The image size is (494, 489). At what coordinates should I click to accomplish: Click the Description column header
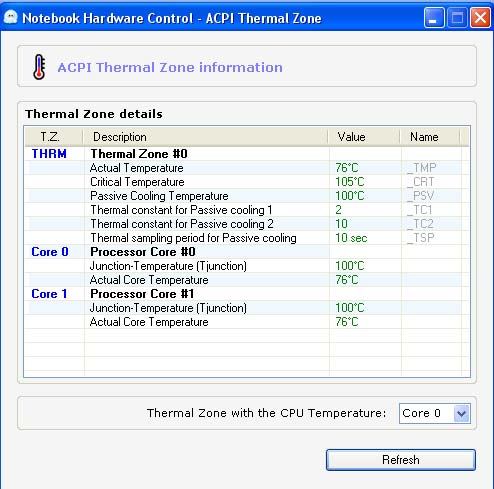[205, 137]
